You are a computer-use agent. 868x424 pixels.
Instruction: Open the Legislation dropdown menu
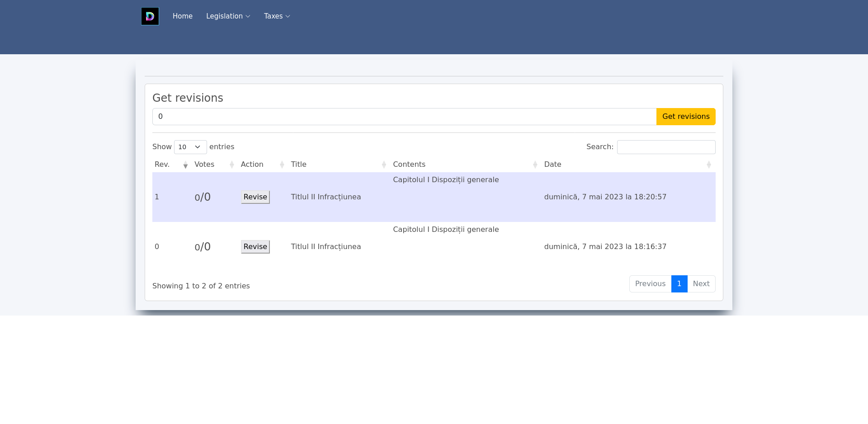click(x=228, y=16)
